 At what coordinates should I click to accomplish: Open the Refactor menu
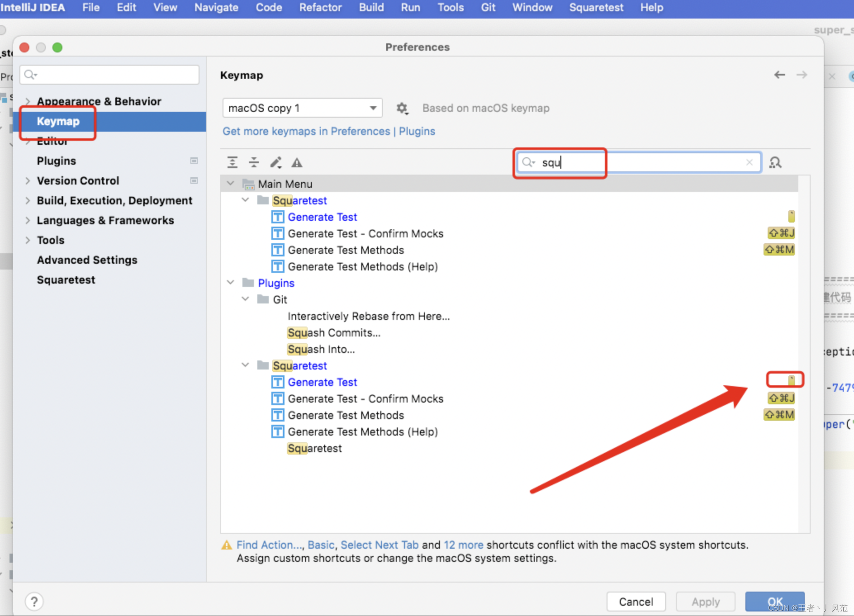(x=320, y=7)
